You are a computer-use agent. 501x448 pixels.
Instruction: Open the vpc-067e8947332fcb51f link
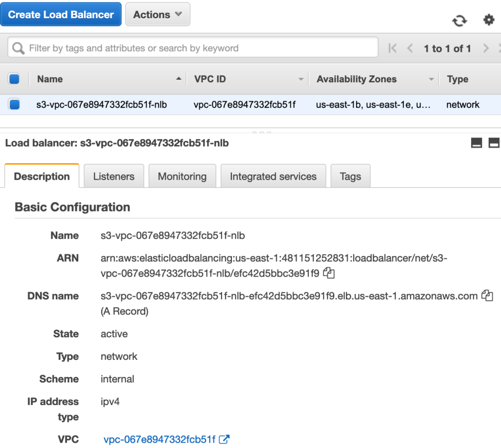point(159,439)
